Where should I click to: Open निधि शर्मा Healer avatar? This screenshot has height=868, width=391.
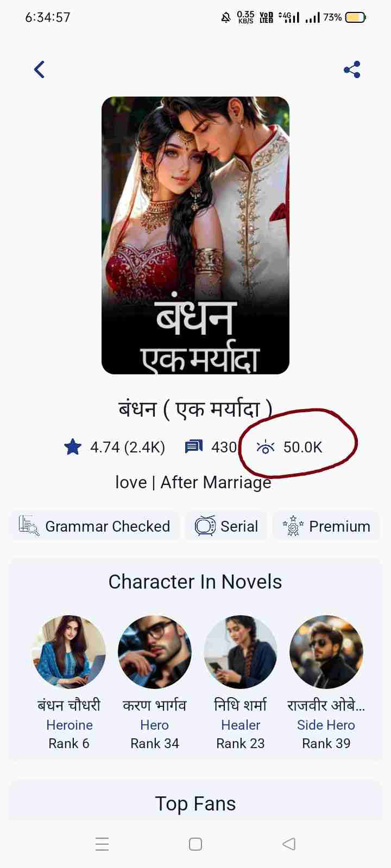pyautogui.click(x=241, y=652)
